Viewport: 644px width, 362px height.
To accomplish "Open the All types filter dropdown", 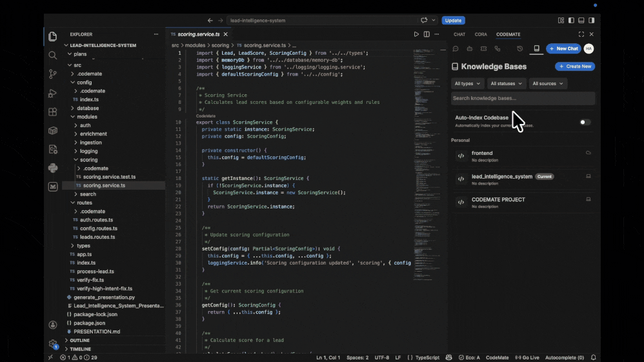I will pyautogui.click(x=467, y=83).
